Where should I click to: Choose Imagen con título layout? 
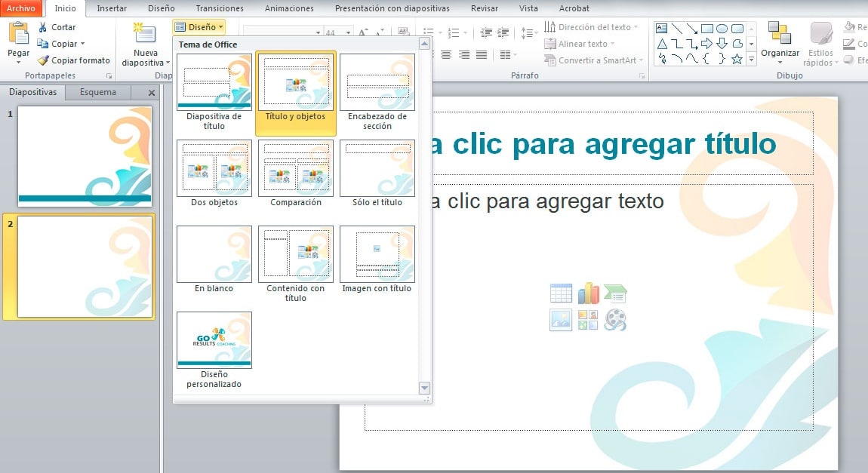pyautogui.click(x=377, y=259)
